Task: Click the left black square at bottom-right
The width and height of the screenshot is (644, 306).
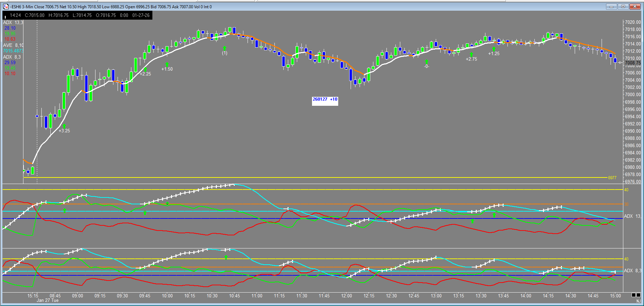Action: point(634,295)
